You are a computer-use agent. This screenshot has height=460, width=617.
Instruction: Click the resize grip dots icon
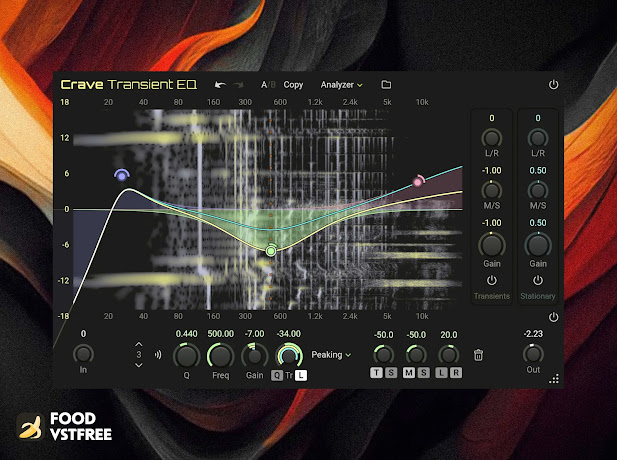click(x=554, y=379)
